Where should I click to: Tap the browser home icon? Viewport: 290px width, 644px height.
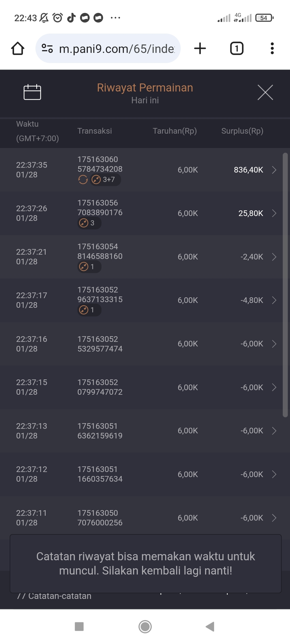pyautogui.click(x=18, y=49)
